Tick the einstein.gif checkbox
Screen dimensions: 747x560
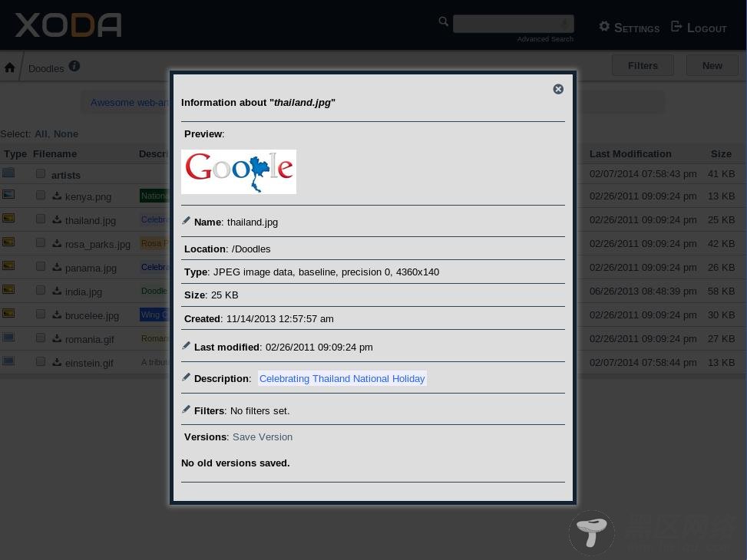[41, 361]
